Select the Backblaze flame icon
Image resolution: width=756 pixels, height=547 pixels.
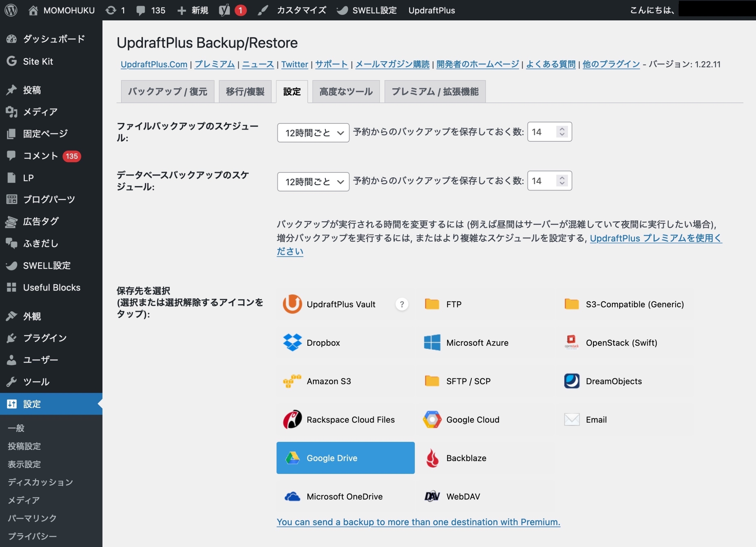pyautogui.click(x=432, y=458)
